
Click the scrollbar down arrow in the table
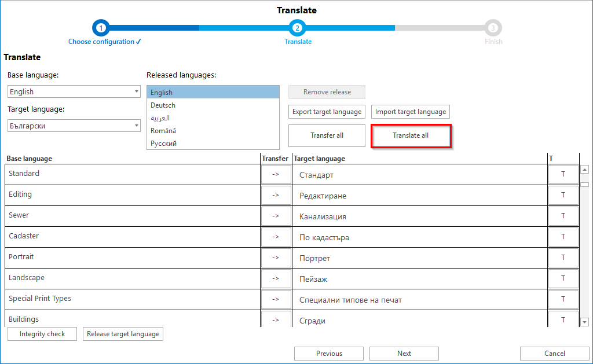[x=584, y=322]
